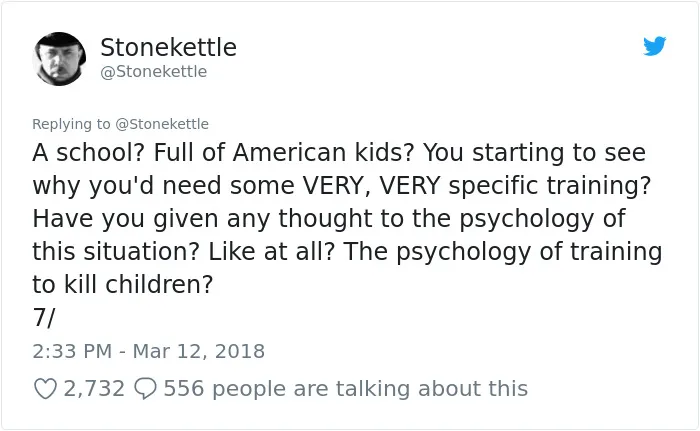
Task: Open the 2:33 PM timestamp permalink
Action: click(x=72, y=351)
